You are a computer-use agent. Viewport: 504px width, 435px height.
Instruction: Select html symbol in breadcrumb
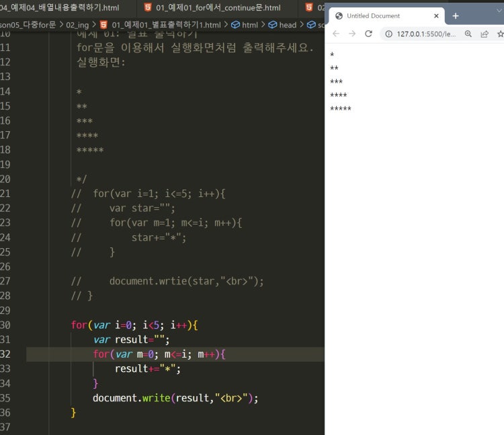click(x=250, y=25)
